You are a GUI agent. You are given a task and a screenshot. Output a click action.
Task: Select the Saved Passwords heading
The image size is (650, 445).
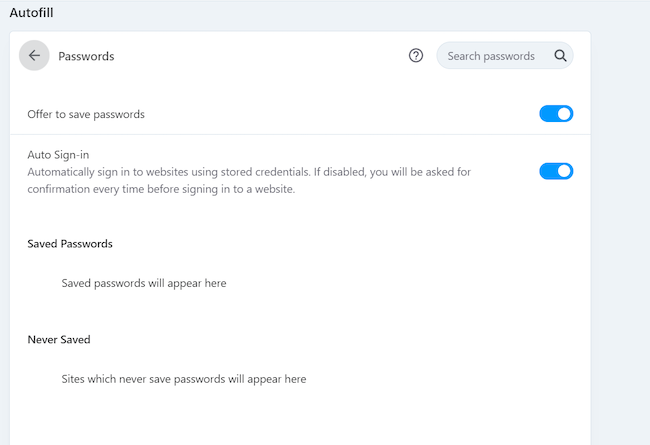[70, 243]
